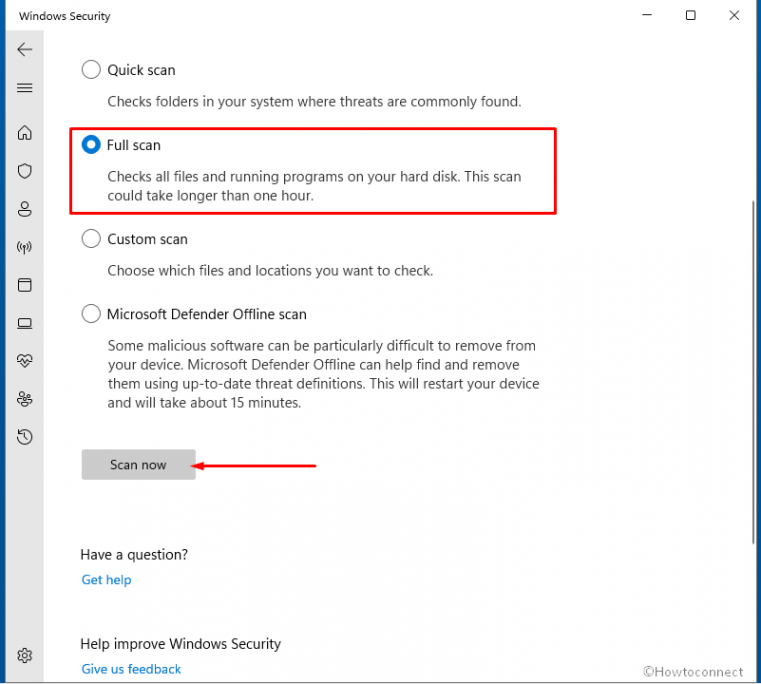Open Device performance & health heart icon
Viewport: 761px width, 684px height.
point(25,361)
